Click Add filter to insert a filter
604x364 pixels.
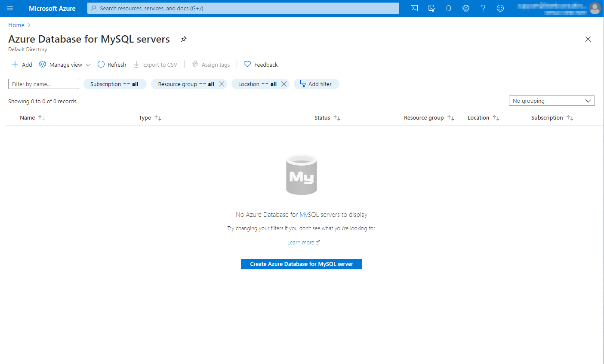[x=317, y=84]
